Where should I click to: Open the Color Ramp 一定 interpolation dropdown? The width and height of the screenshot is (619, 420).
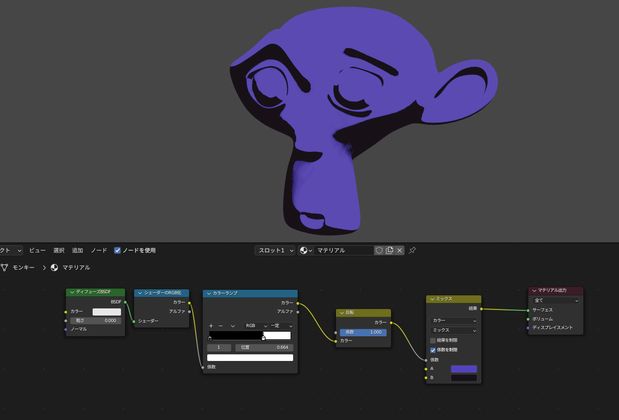point(281,326)
